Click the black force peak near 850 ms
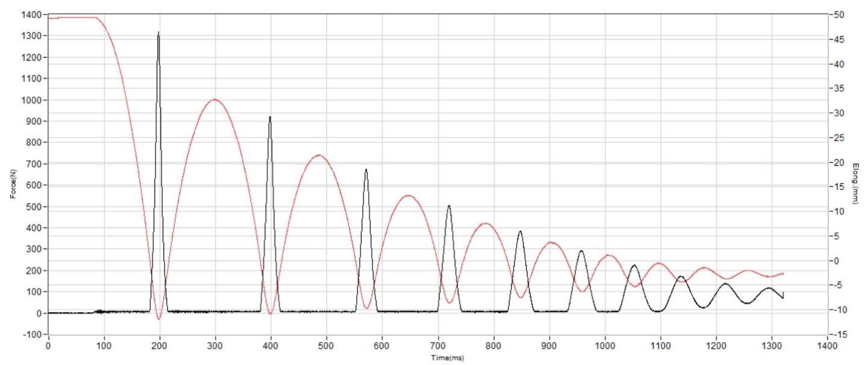Viewport: 868px width, 365px height. [x=520, y=232]
